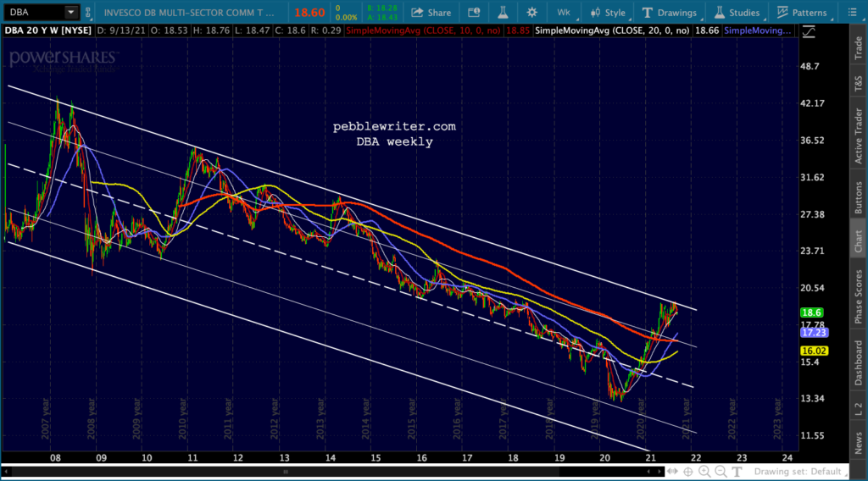Open the Trade side tab
This screenshot has height=481, width=868.
tap(858, 47)
